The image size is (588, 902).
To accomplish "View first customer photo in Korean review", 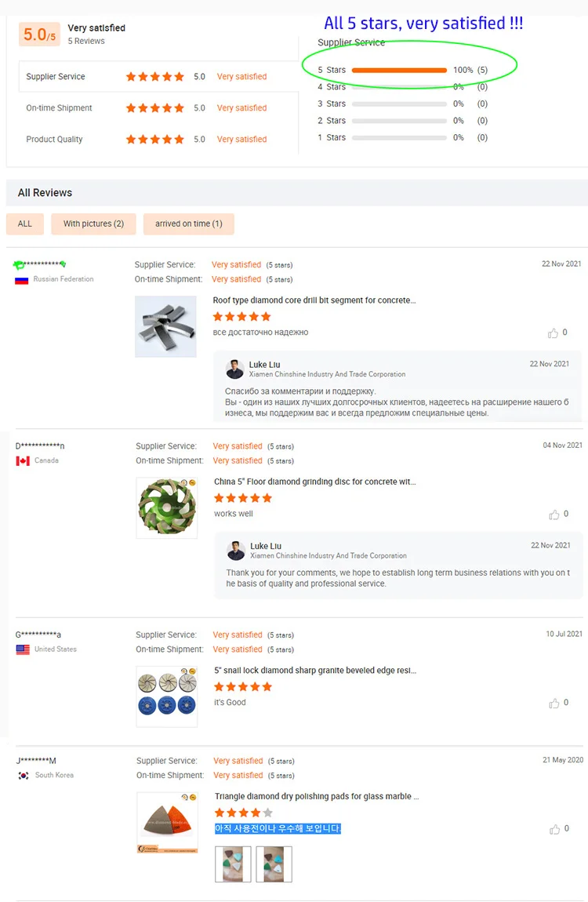I will click(x=233, y=864).
